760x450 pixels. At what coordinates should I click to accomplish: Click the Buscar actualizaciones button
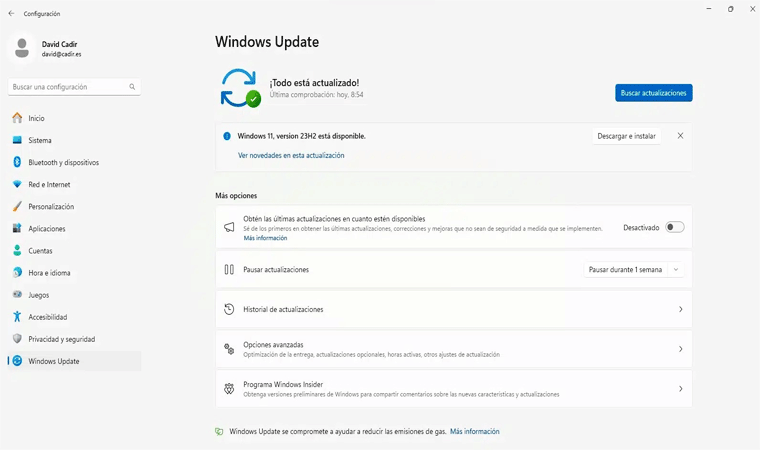pyautogui.click(x=653, y=93)
